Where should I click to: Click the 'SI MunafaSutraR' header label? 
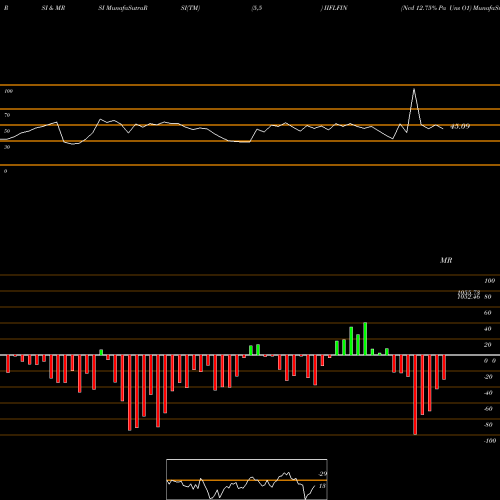click(x=123, y=8)
